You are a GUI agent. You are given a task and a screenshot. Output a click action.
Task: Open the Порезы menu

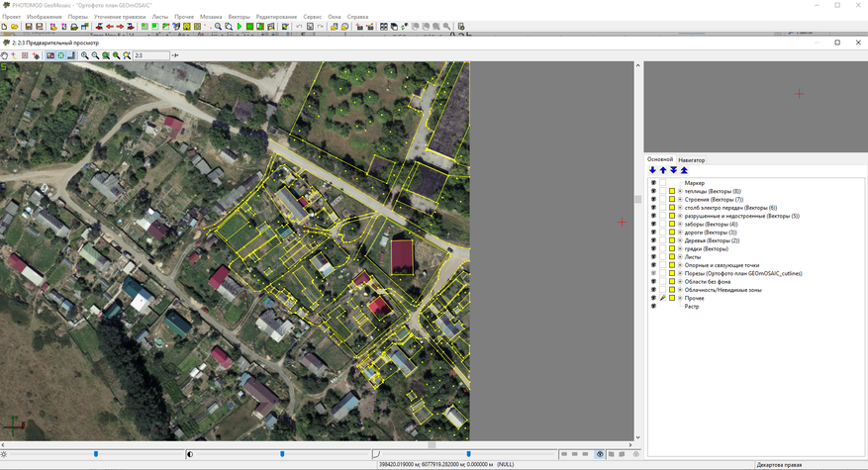77,17
